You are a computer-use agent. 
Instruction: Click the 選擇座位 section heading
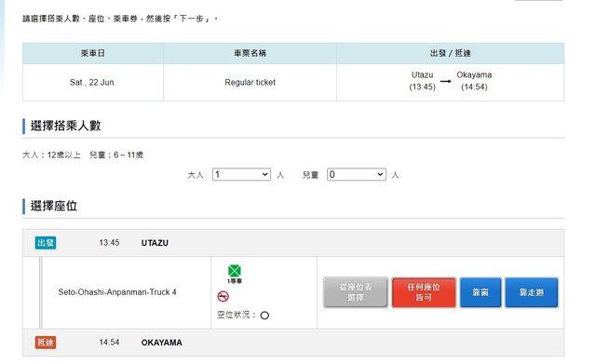(54, 206)
